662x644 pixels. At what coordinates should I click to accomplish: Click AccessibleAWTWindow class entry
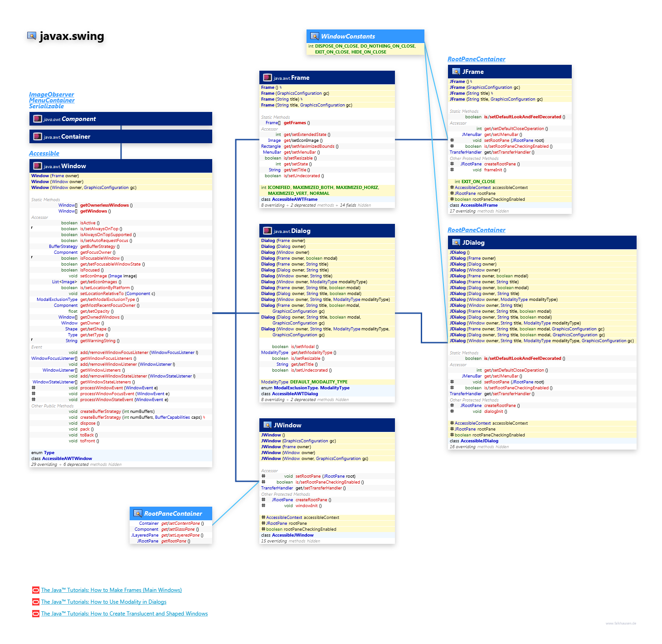tap(67, 459)
